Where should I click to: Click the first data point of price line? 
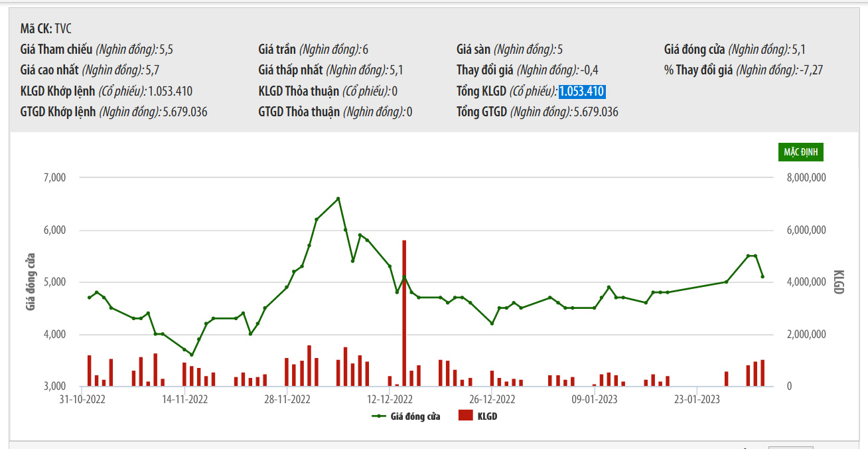(89, 298)
